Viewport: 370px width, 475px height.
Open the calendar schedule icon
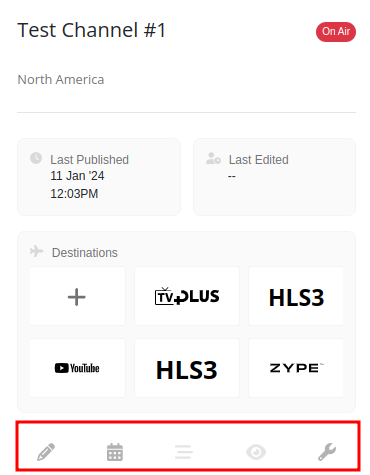coord(115,452)
